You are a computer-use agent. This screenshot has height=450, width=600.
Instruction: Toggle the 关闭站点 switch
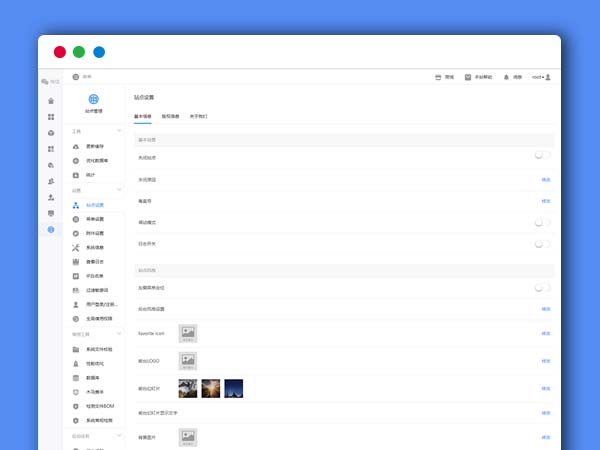pos(541,155)
